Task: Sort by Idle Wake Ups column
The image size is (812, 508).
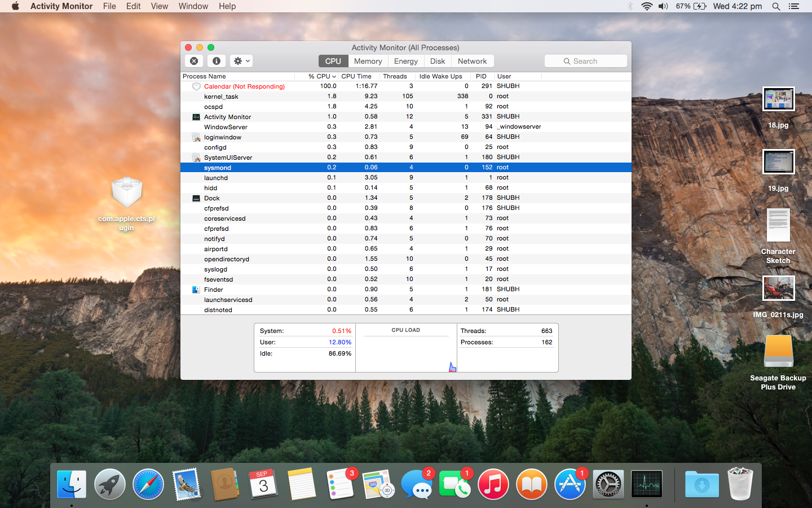Action: [x=443, y=76]
